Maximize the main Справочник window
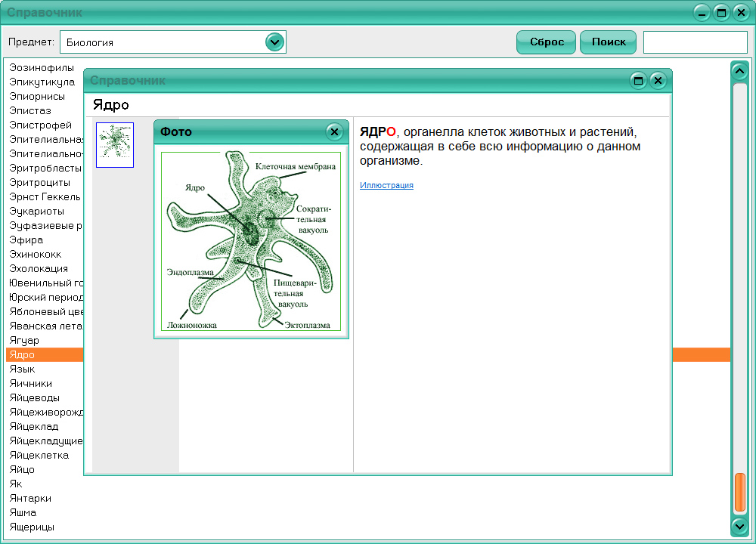 pyautogui.click(x=721, y=13)
